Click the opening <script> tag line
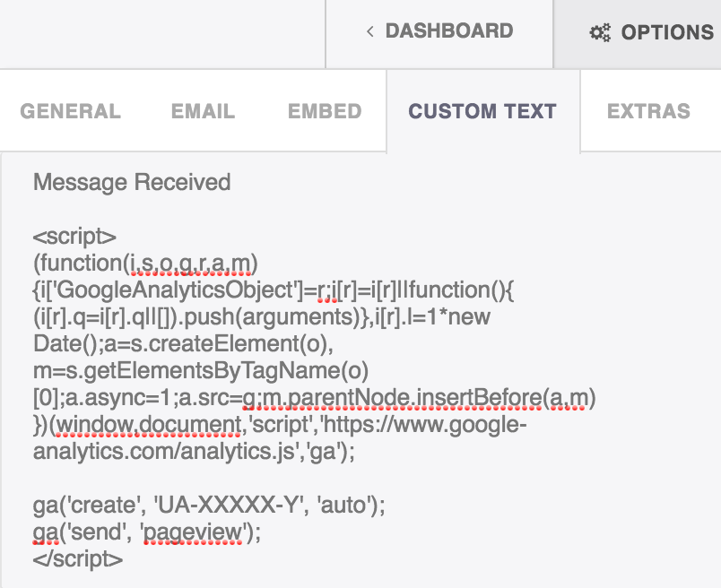Viewport: 721px width, 588px height. pyautogui.click(x=74, y=238)
